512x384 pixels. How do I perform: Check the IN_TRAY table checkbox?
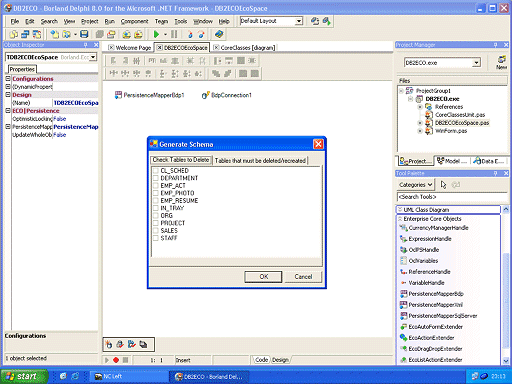[155, 208]
